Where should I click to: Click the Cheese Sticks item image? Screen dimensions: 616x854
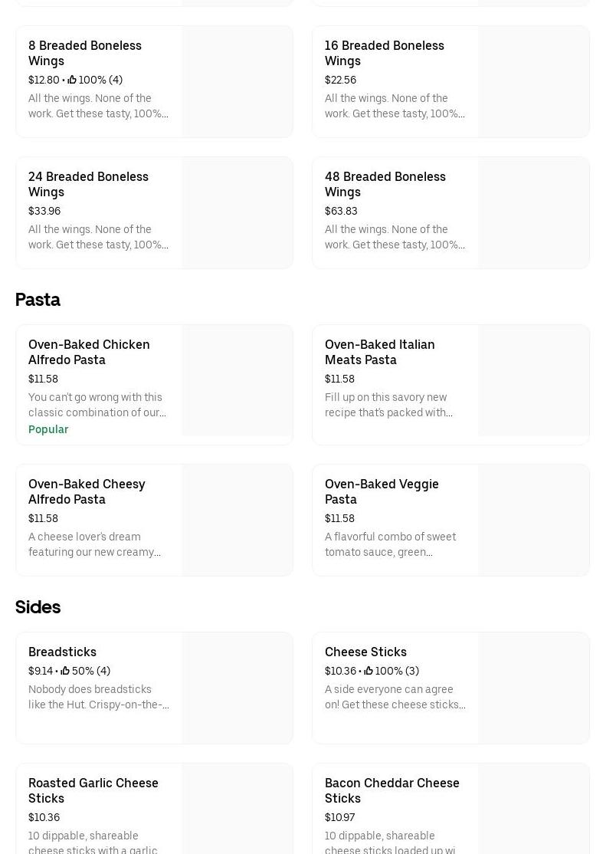click(533, 688)
